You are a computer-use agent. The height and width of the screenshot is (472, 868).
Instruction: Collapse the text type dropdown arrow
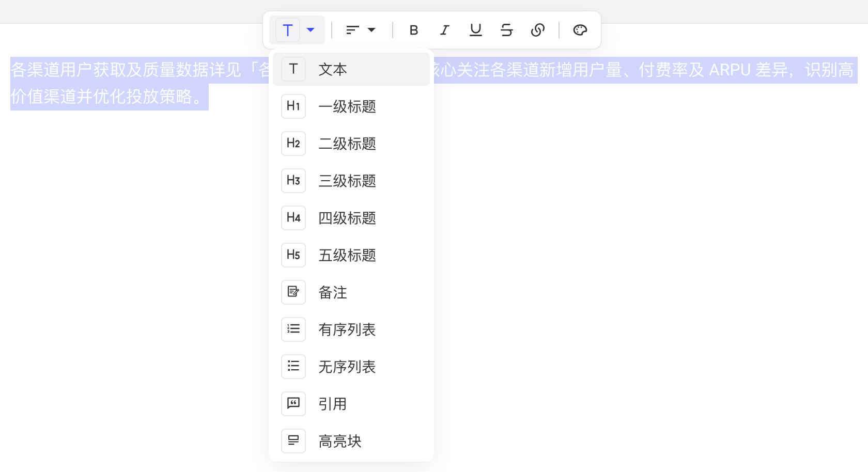311,30
